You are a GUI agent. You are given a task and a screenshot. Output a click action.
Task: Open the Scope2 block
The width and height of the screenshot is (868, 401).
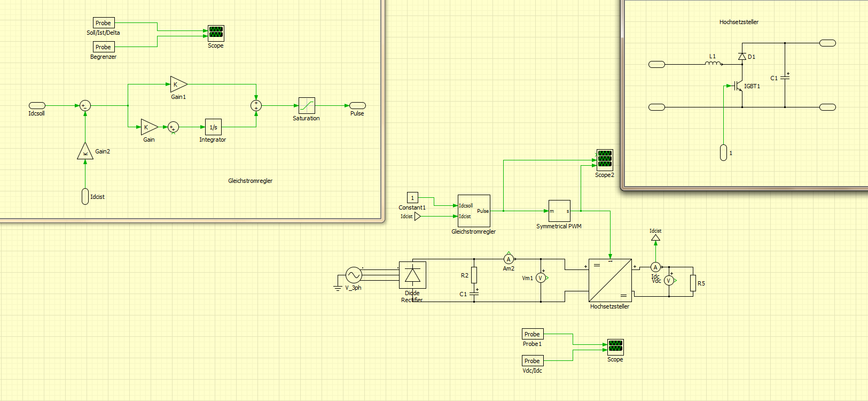click(605, 160)
